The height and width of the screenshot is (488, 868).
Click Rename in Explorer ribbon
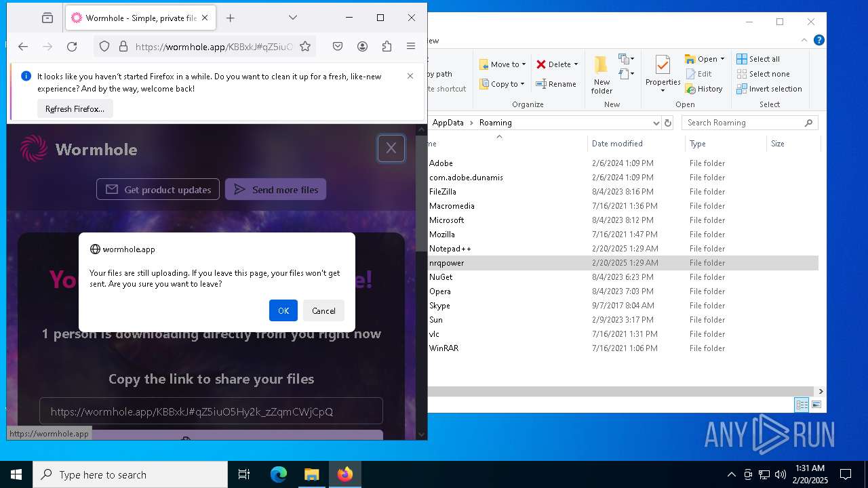coord(556,84)
